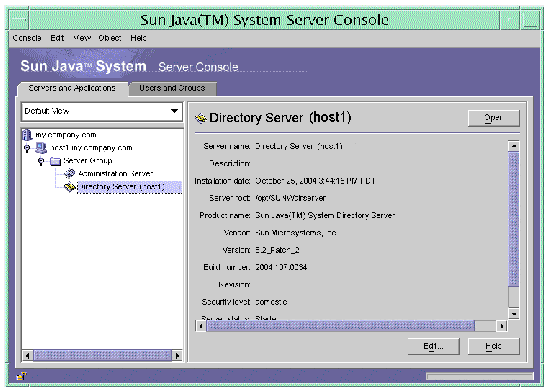Screen dimensions: 549x392
Task: Select host1.mycompany.com tree row
Action: click(x=92, y=148)
